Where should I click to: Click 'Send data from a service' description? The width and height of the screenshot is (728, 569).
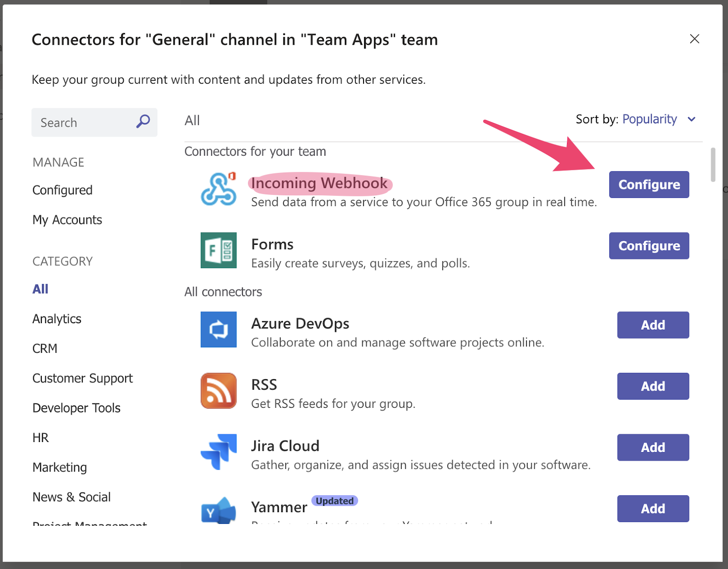pos(424,202)
